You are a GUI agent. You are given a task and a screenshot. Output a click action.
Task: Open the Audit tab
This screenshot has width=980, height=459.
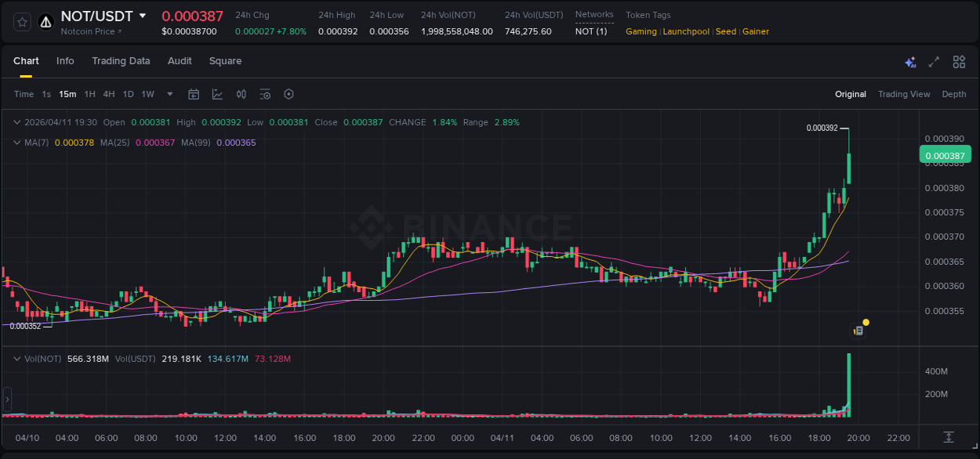coord(180,61)
